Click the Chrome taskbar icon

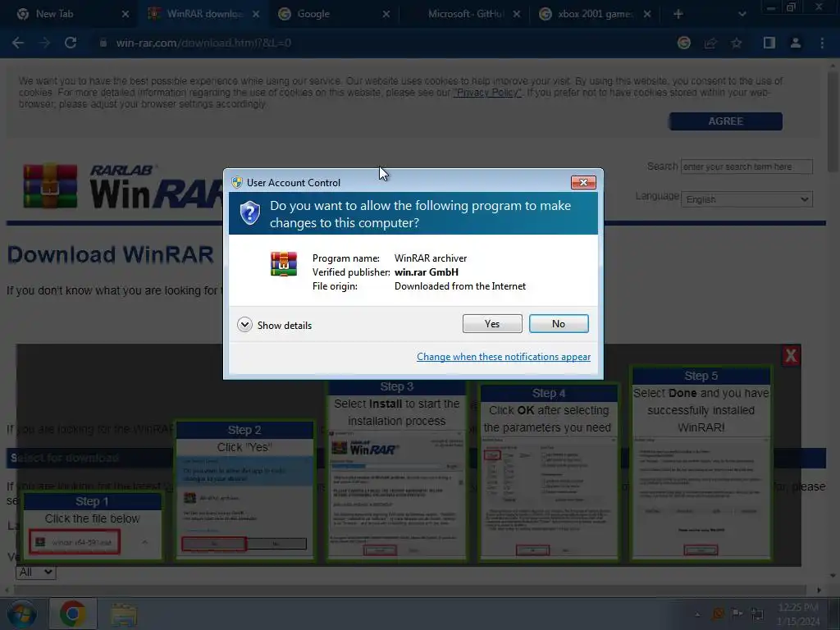[73, 614]
